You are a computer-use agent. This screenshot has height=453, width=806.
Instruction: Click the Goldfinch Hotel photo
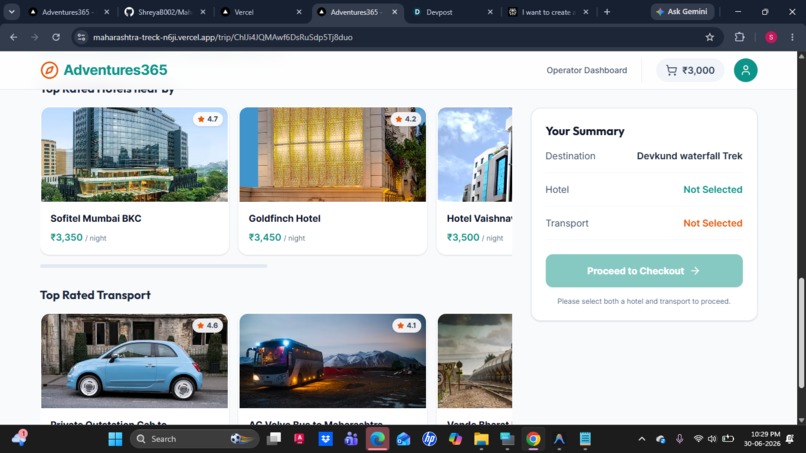pyautogui.click(x=333, y=154)
